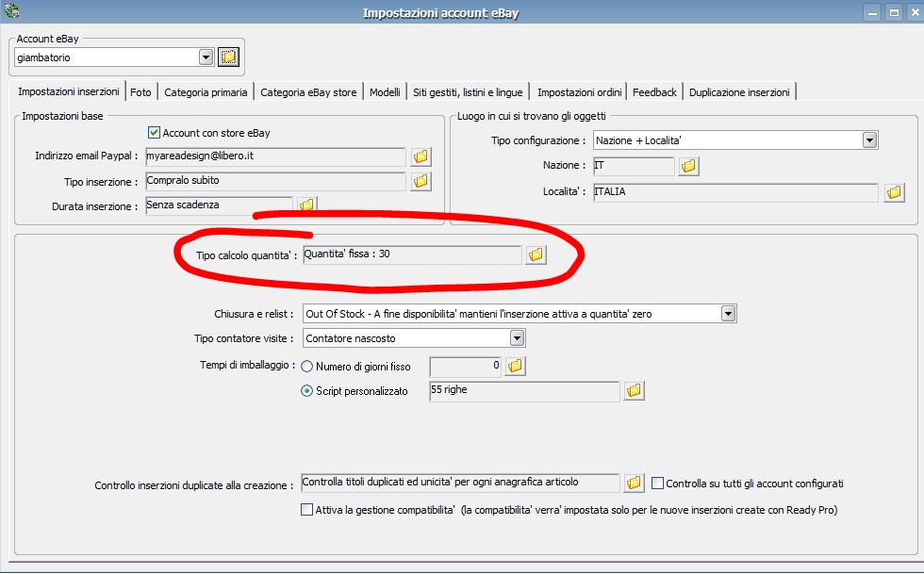Click the application icon in title bar

[11, 10]
